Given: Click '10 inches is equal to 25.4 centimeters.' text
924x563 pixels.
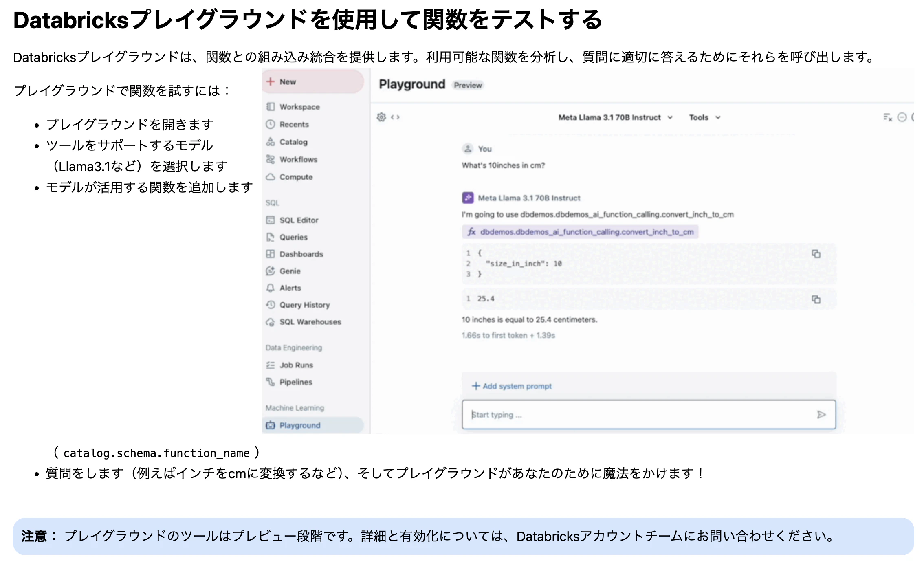Looking at the screenshot, I should pyautogui.click(x=529, y=320).
